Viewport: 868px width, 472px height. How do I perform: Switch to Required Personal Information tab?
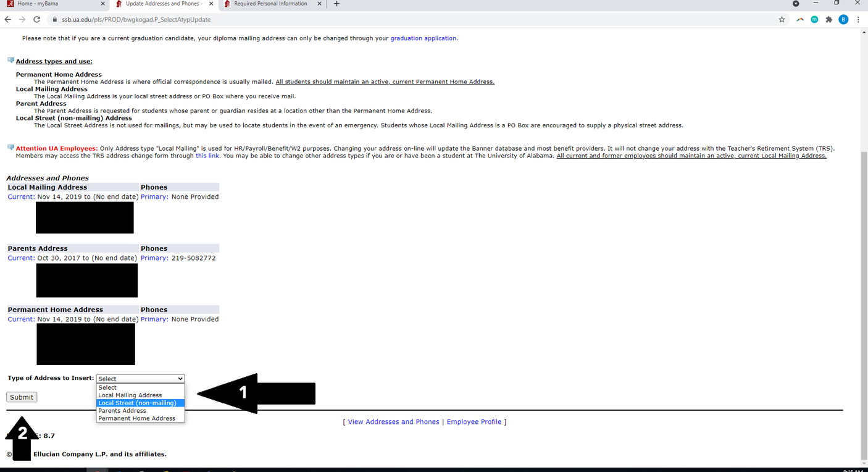coord(270,4)
